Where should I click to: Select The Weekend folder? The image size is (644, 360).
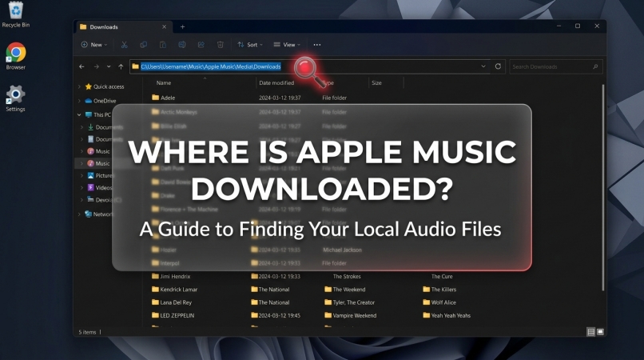tap(345, 290)
